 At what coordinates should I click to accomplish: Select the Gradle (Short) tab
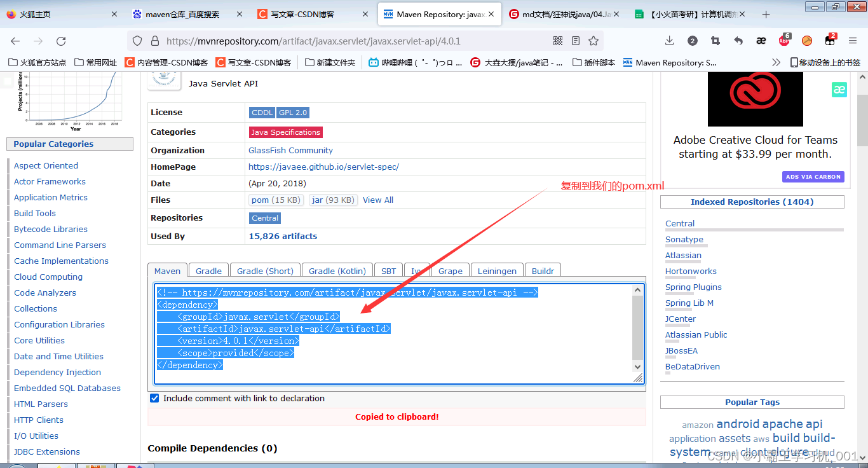tap(265, 271)
